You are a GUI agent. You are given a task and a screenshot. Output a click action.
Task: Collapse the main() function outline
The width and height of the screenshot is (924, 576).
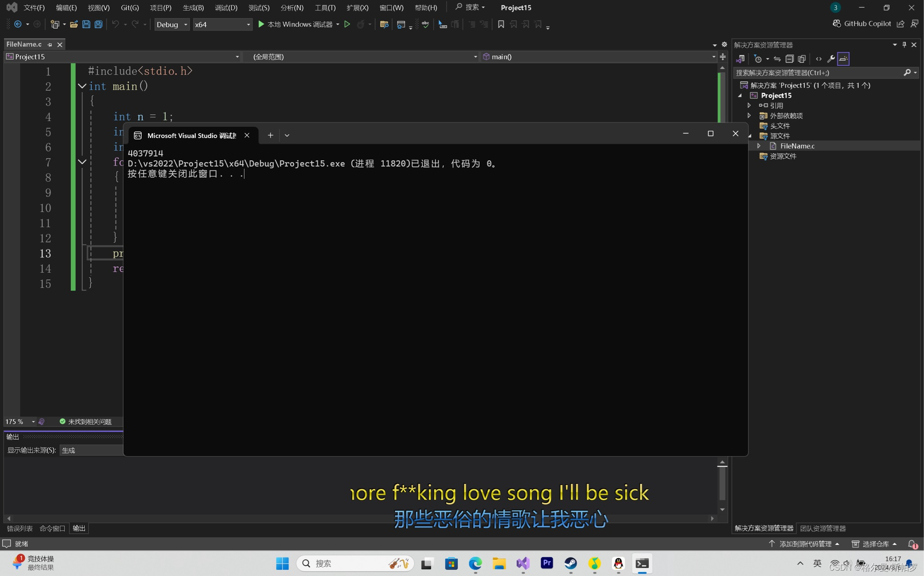pyautogui.click(x=82, y=86)
